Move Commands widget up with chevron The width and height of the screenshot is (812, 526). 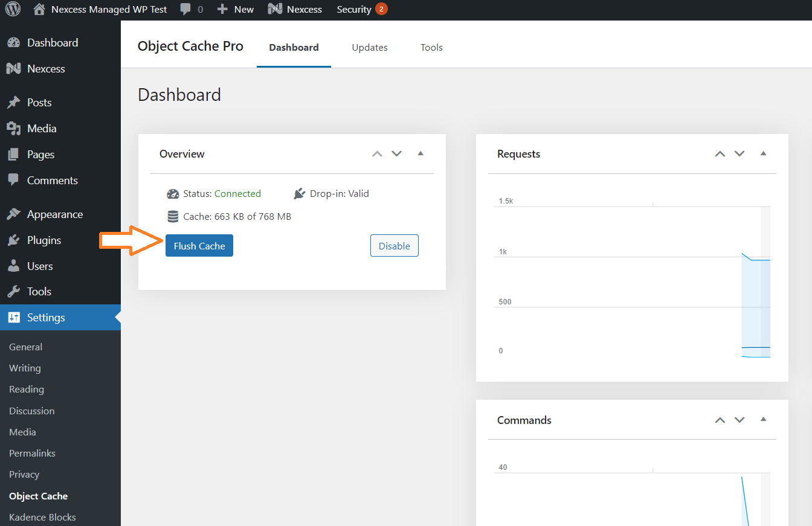720,420
